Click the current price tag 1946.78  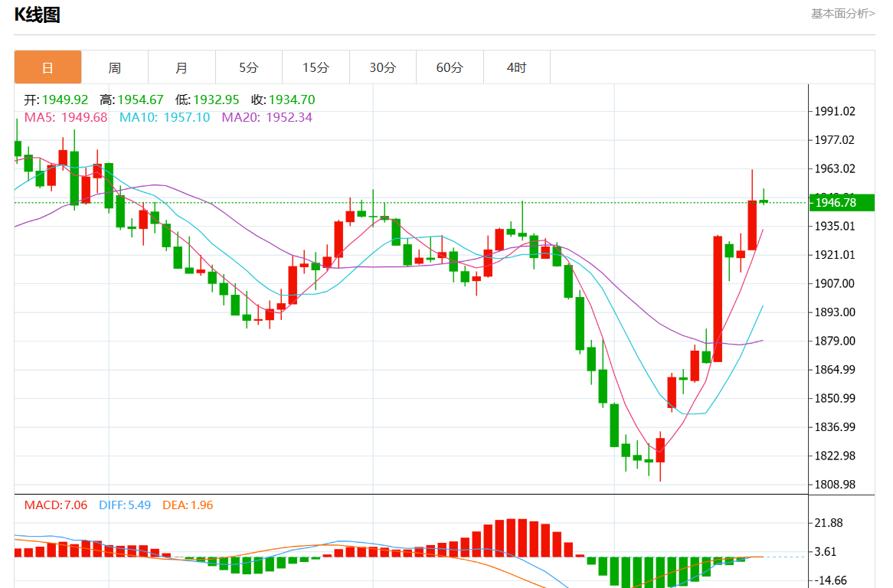[842, 203]
